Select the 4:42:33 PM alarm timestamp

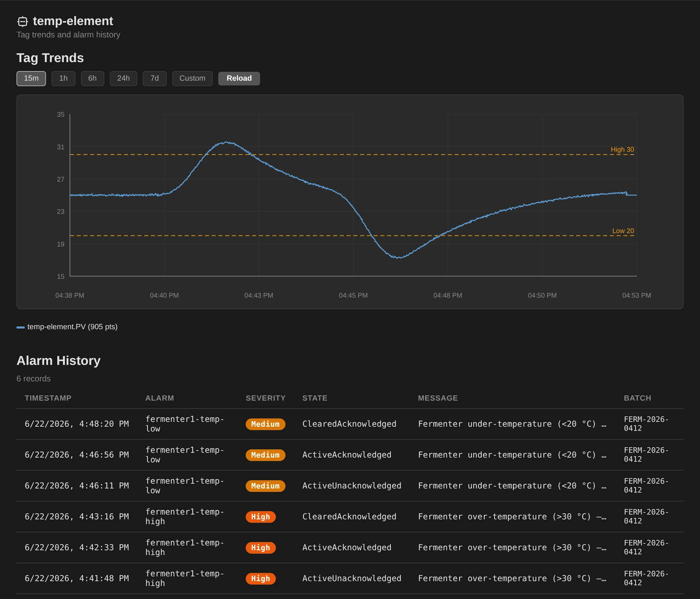coord(77,548)
